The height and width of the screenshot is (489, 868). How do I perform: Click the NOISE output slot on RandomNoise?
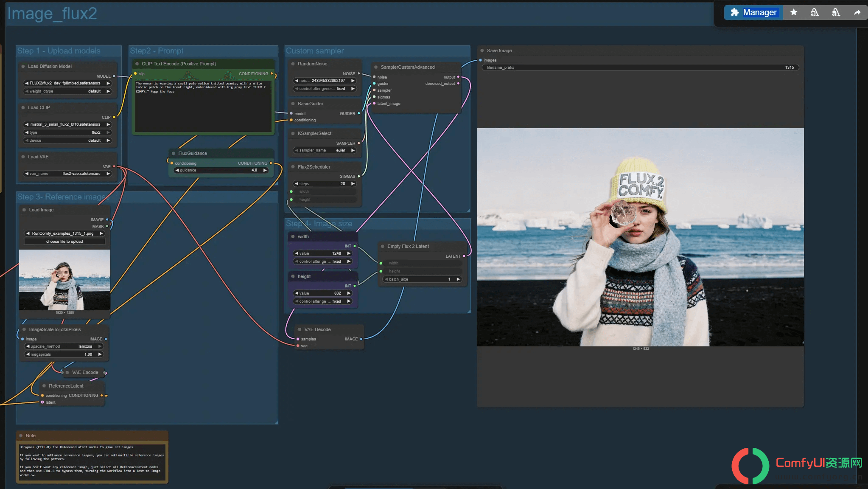(358, 73)
